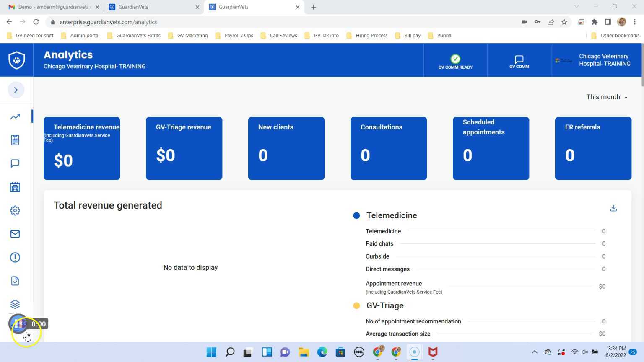Toggle the GV-Triage yellow legend dot

(x=356, y=305)
